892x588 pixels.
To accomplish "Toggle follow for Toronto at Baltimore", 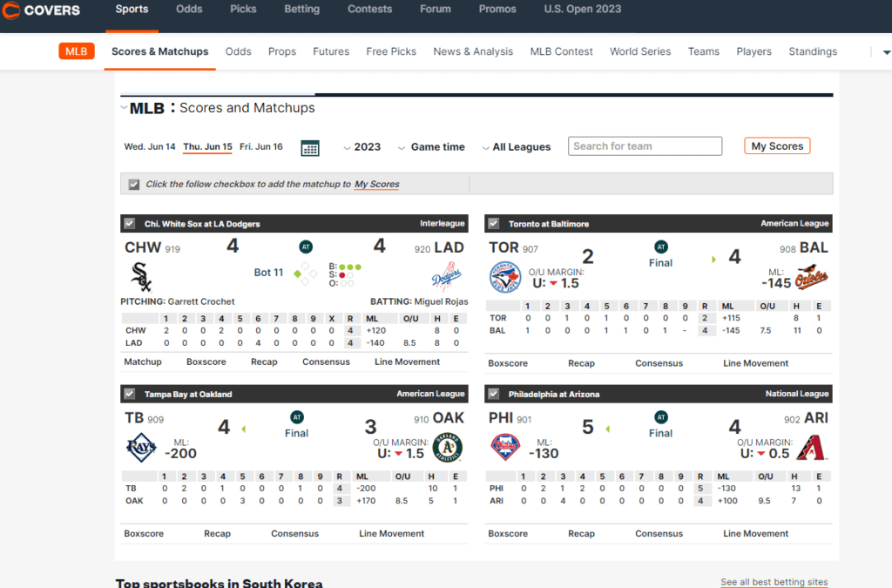I will click(494, 224).
